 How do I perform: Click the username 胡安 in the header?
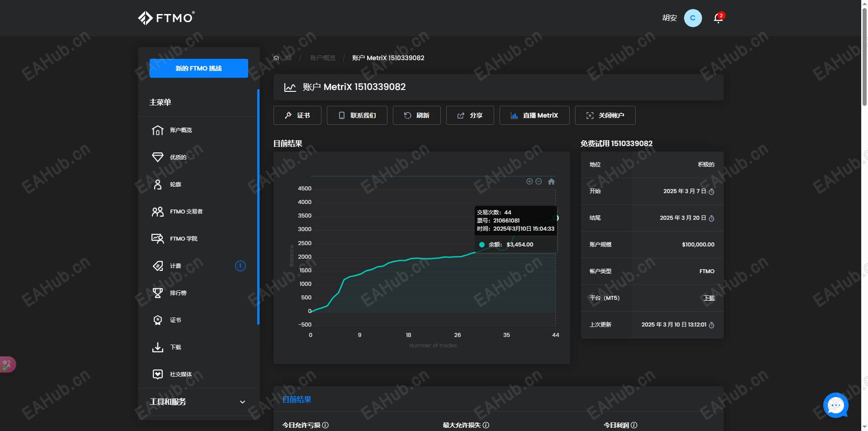(x=670, y=18)
